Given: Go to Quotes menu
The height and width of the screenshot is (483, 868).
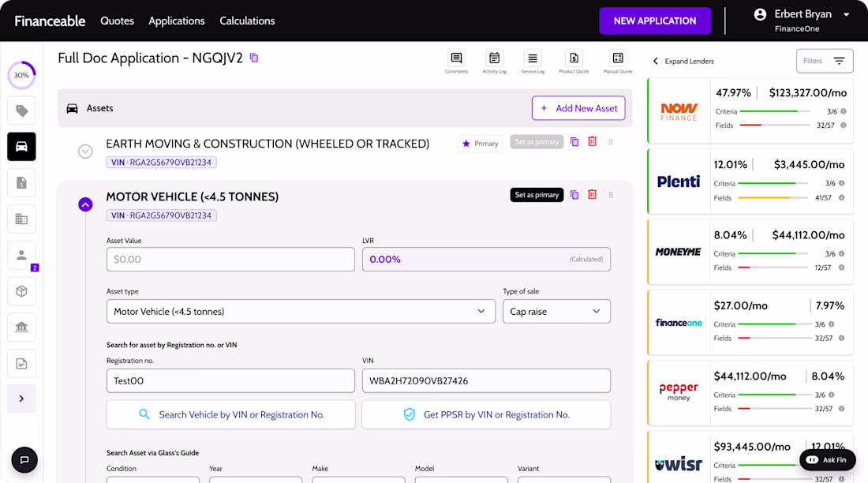Looking at the screenshot, I should (x=117, y=21).
